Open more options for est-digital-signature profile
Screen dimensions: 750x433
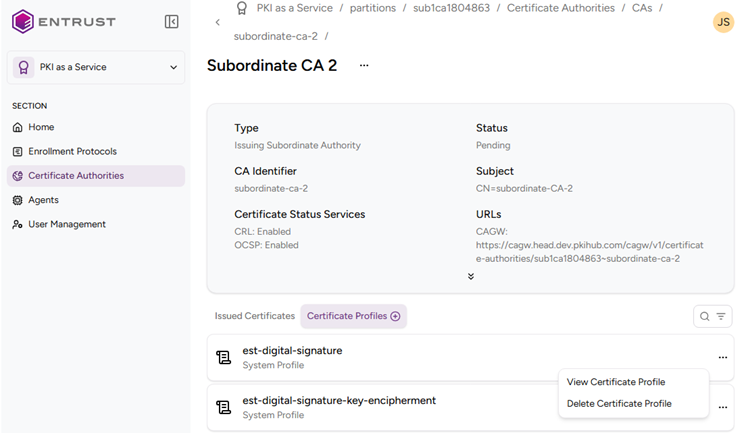722,357
